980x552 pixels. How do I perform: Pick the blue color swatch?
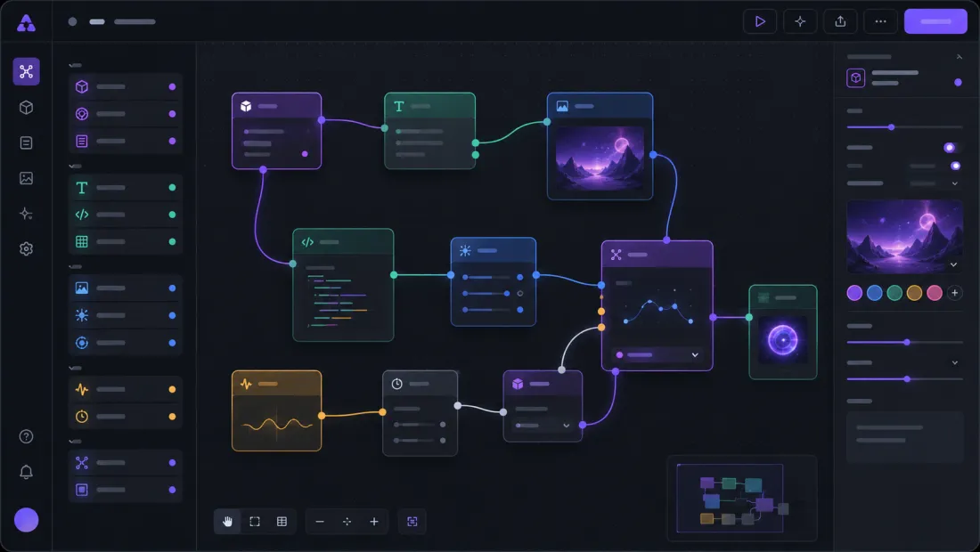tap(874, 293)
